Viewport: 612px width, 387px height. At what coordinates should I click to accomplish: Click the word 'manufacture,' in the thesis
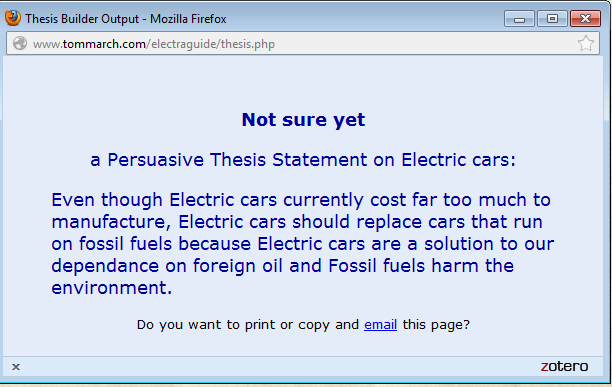pos(111,222)
